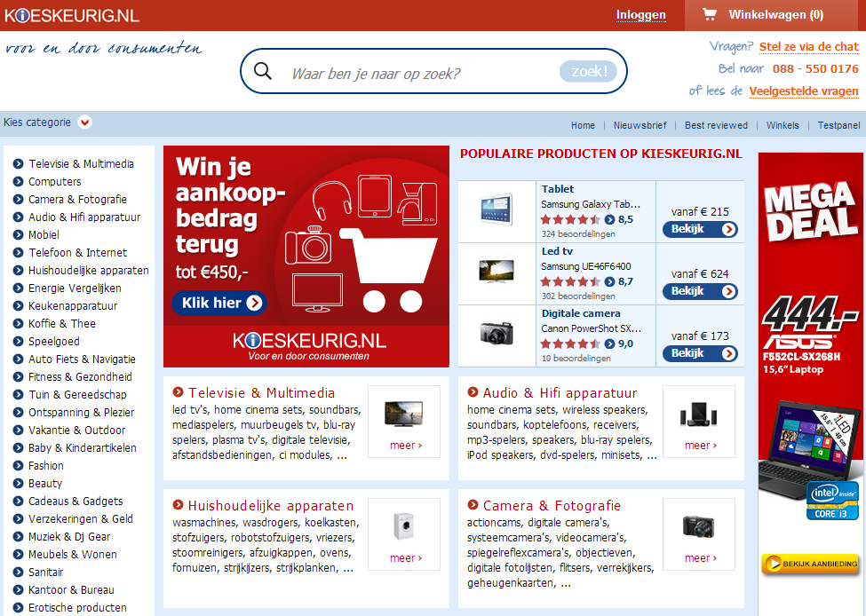Image resolution: width=866 pixels, height=616 pixels.
Task: Click arrow icon beside Fitness & Gezondheid
Action: [x=19, y=377]
